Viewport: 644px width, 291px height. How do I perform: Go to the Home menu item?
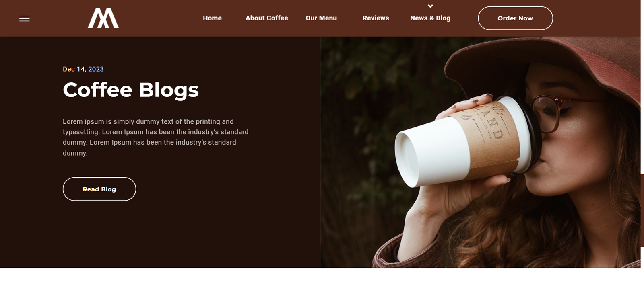point(212,18)
